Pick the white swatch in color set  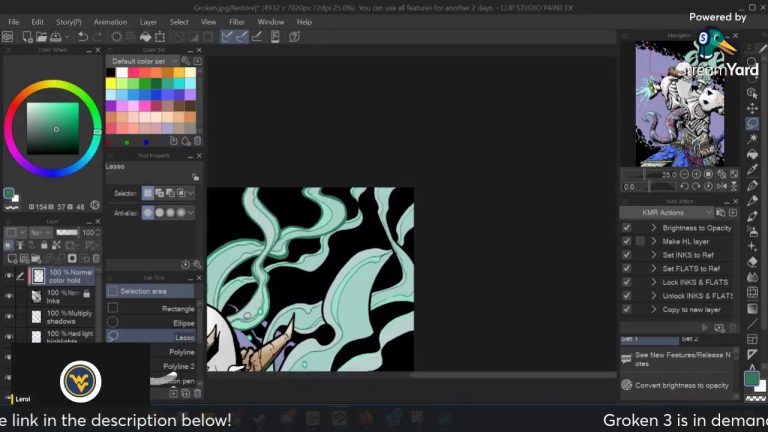point(122,72)
